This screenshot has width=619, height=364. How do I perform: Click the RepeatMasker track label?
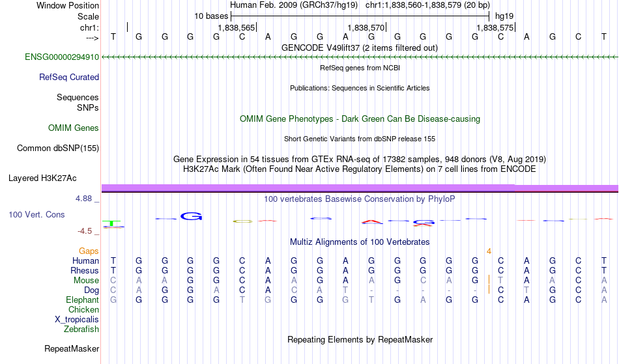72,349
